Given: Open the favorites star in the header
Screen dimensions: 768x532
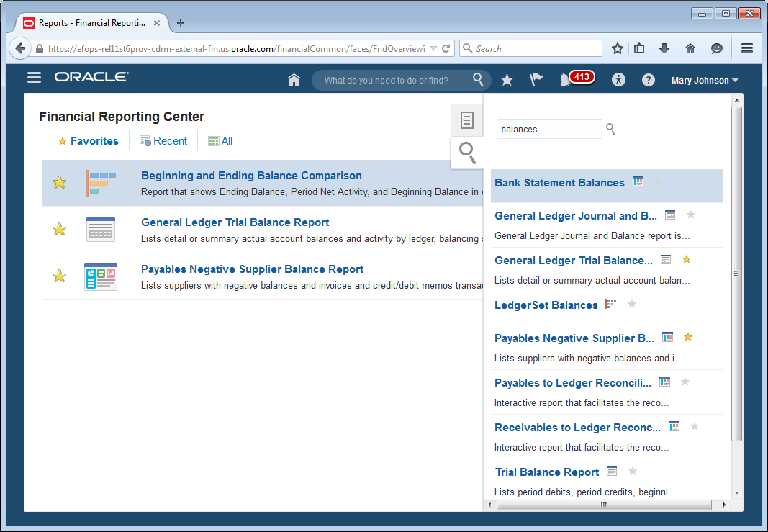Looking at the screenshot, I should click(507, 80).
